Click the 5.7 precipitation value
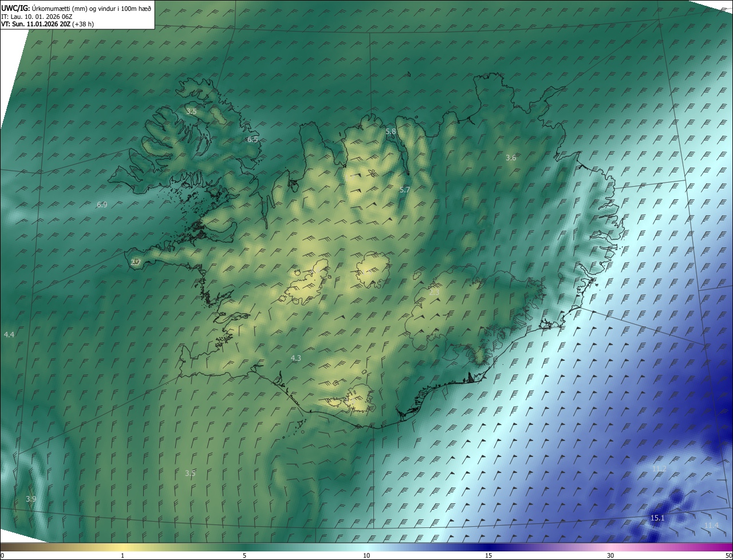The image size is (733, 560). 404,190
